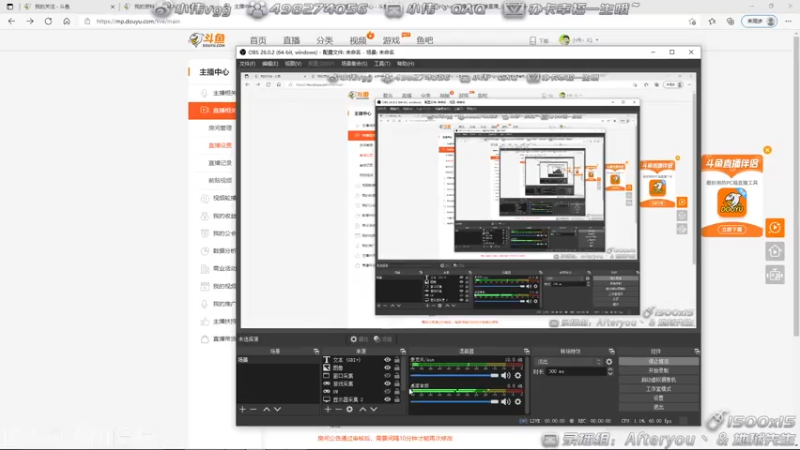Toggle visibility of 游戏采集 source
The width and height of the screenshot is (800, 450).
pyautogui.click(x=387, y=383)
